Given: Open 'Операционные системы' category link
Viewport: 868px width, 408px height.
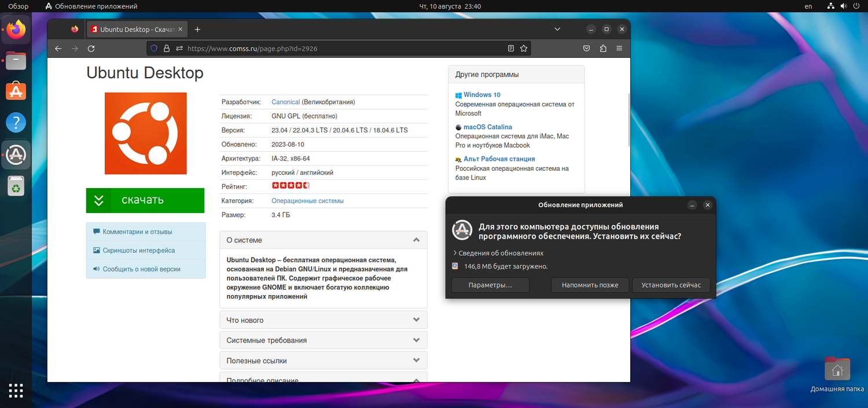Looking at the screenshot, I should [307, 201].
